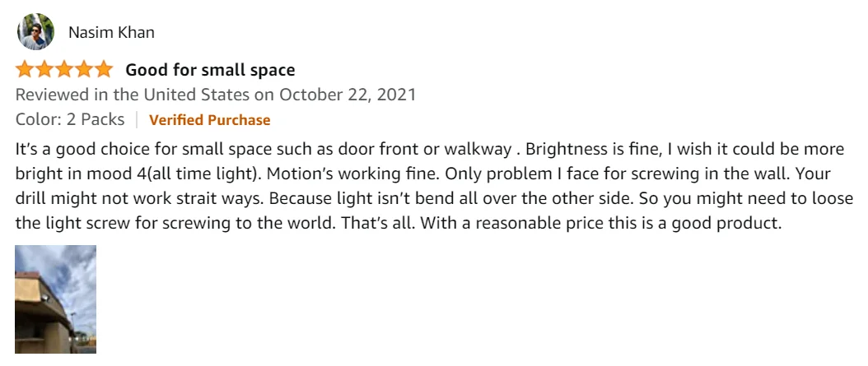The height and width of the screenshot is (366, 868).
Task: Click the fourth rating star
Action: [84, 69]
